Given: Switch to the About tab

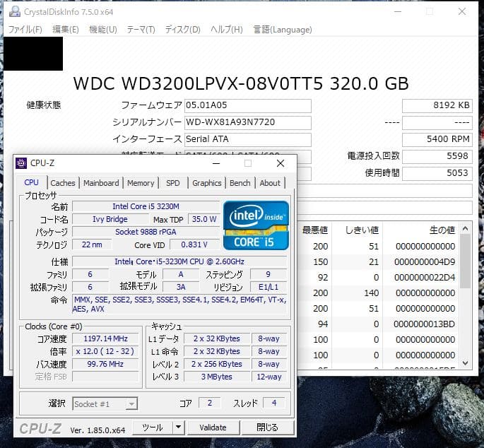Looking at the screenshot, I should [270, 183].
